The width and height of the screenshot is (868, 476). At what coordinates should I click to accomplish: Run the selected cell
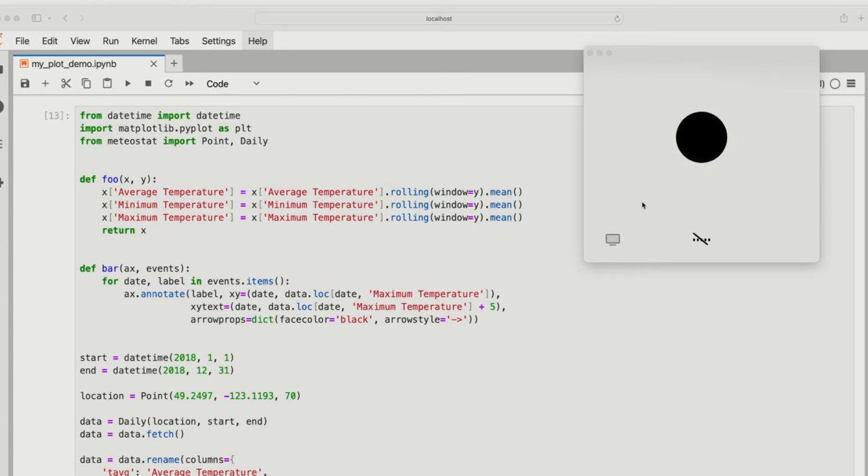point(127,83)
